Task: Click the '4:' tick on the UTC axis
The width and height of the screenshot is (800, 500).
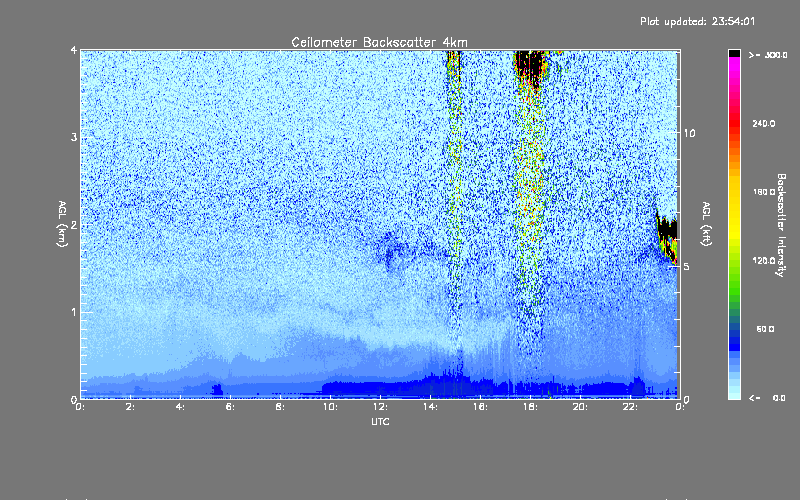Action: point(180,407)
